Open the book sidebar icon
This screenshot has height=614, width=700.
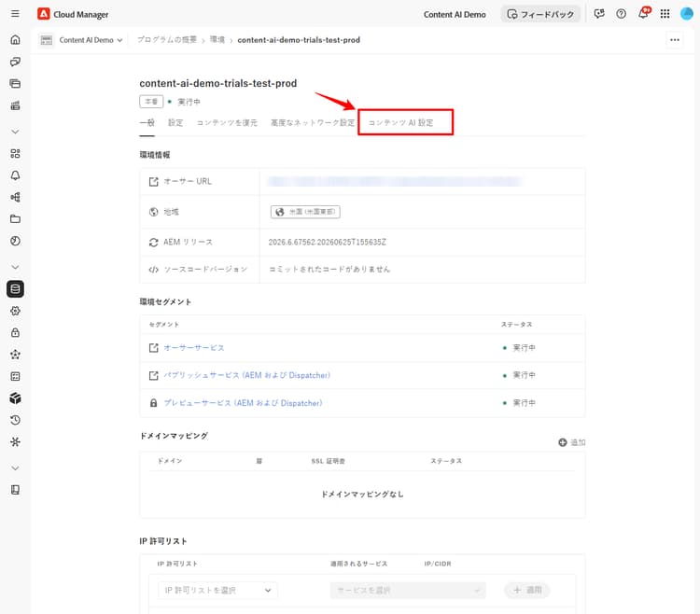(15, 490)
